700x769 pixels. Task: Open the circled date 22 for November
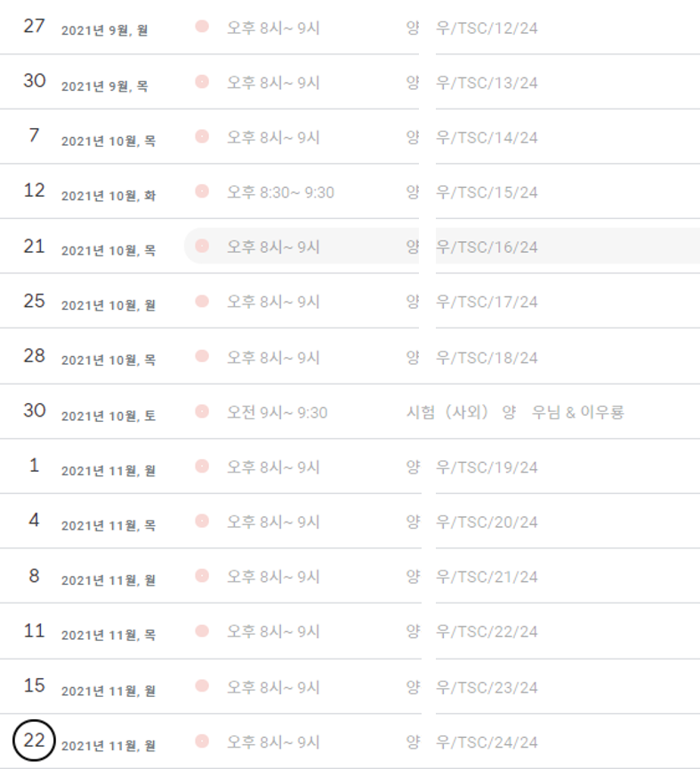(34, 741)
